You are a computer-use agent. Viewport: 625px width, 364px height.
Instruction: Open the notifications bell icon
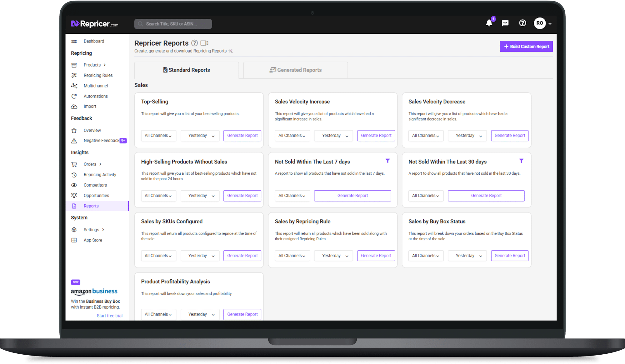click(489, 23)
